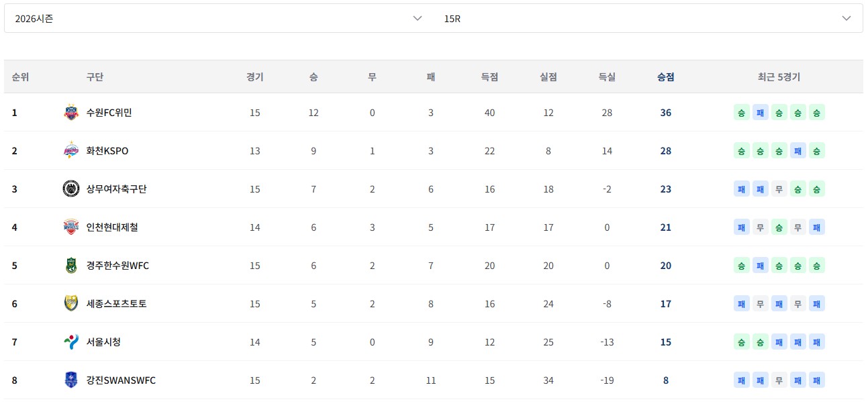Screen dimensions: 868x420
Task: Click the 순위 column header
Action: (20, 77)
